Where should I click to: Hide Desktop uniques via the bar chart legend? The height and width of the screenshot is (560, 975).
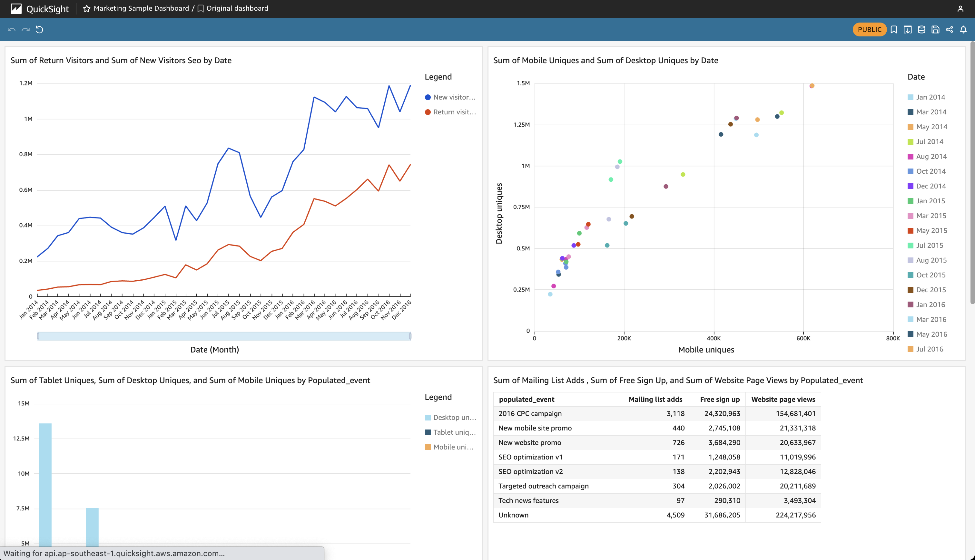click(450, 417)
